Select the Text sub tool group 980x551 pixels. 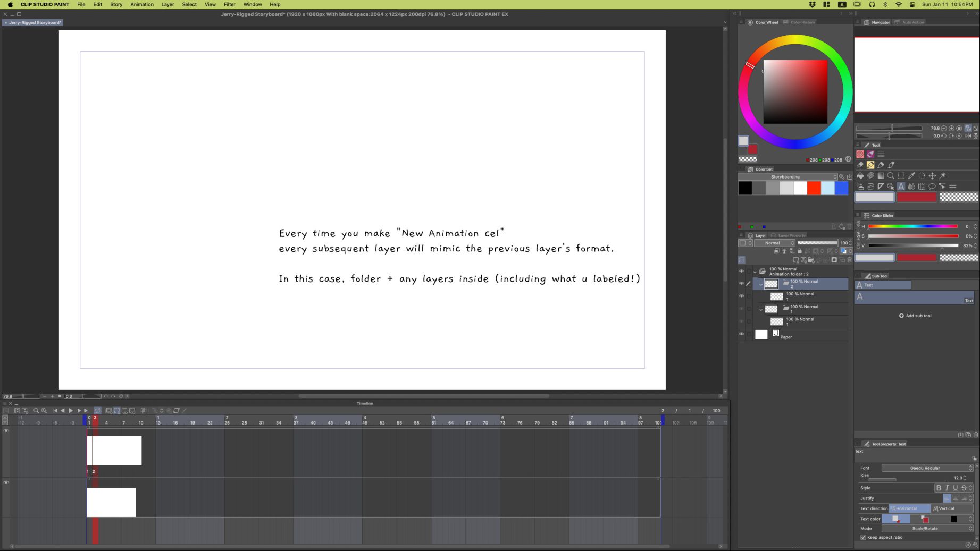883,285
